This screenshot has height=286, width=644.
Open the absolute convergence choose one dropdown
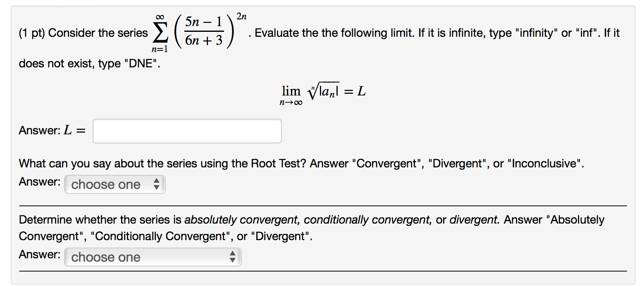[153, 257]
